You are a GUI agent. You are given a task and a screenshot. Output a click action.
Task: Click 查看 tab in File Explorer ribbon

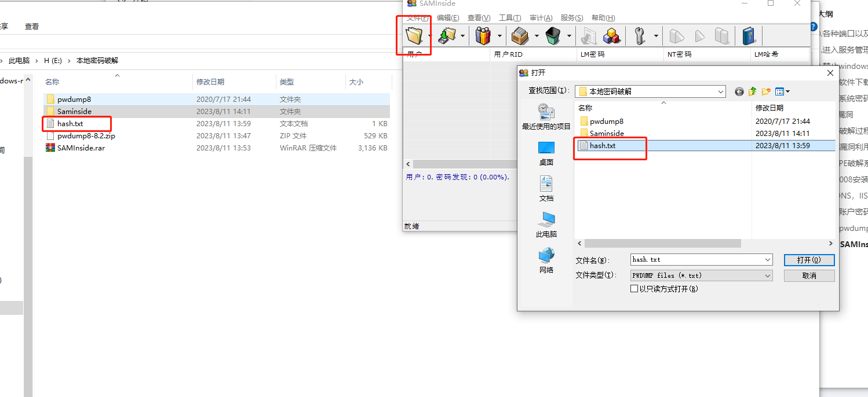pos(32,26)
